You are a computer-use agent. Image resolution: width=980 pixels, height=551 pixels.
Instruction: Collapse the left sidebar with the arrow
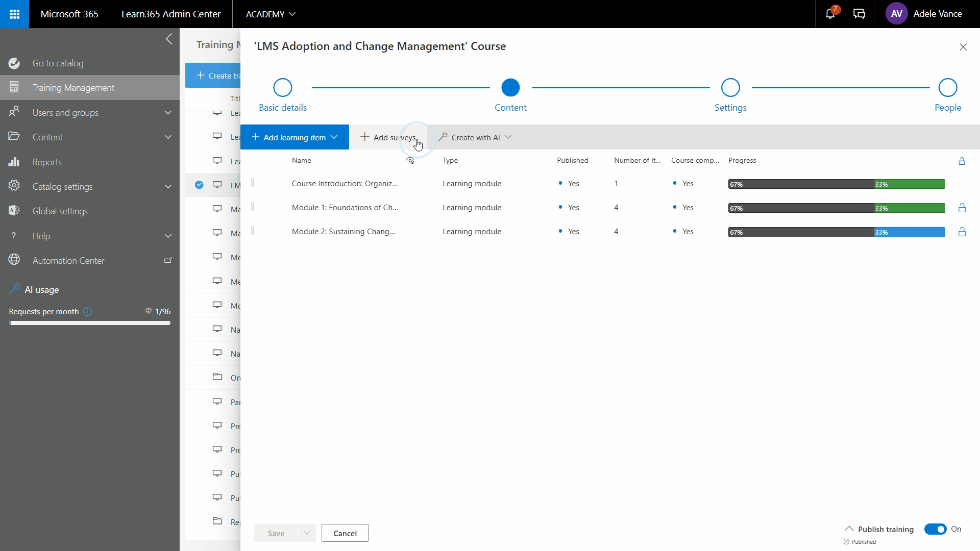[x=169, y=39]
